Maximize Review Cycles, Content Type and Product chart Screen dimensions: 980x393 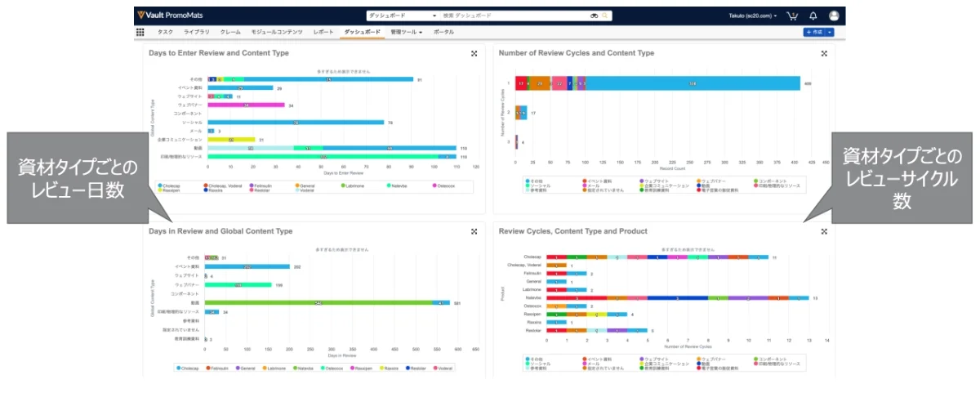[825, 231]
